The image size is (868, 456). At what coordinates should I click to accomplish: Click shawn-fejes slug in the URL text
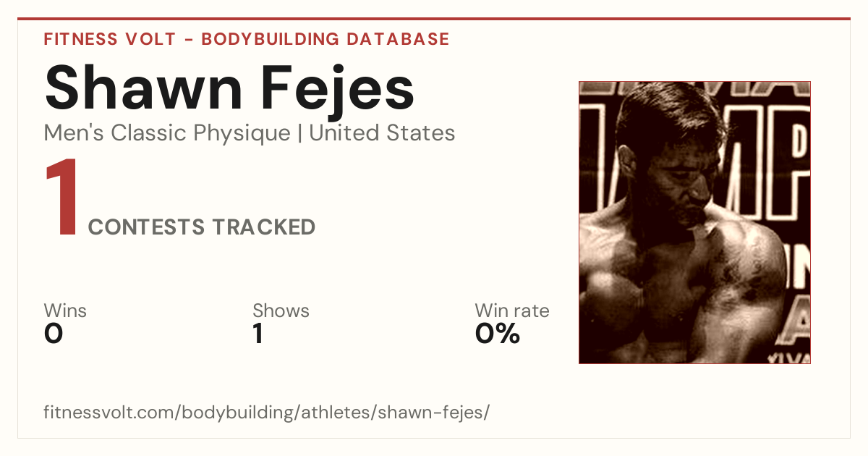pyautogui.click(x=441, y=413)
